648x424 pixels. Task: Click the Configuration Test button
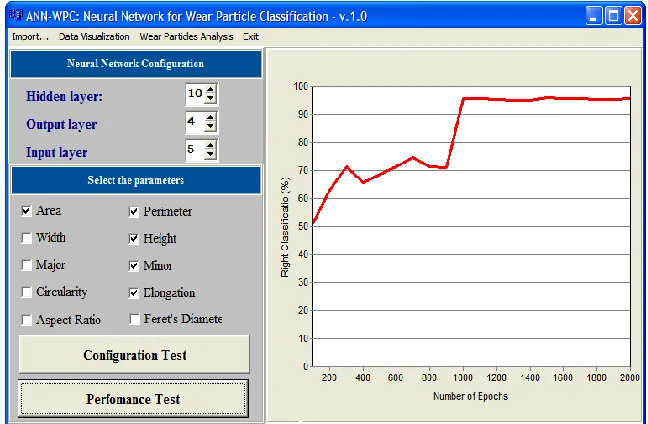point(134,355)
